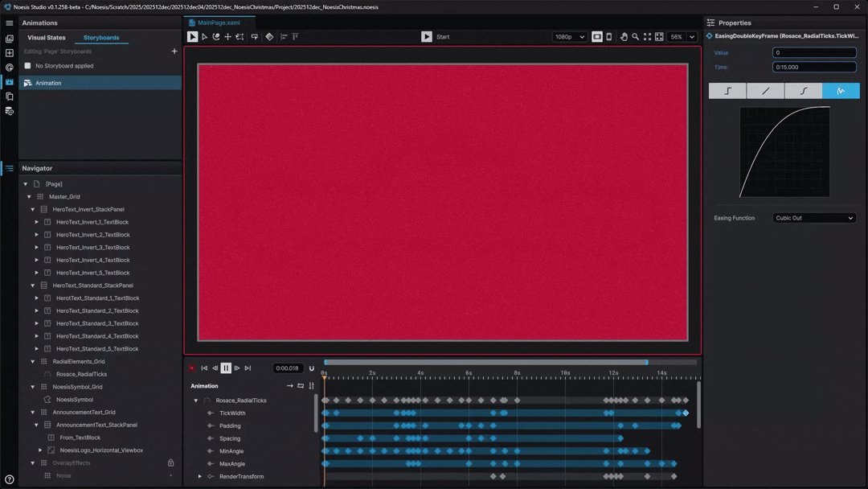Image resolution: width=868 pixels, height=489 pixels.
Task: Click the diamond keyframe tool in toolbar
Action: coord(269,36)
